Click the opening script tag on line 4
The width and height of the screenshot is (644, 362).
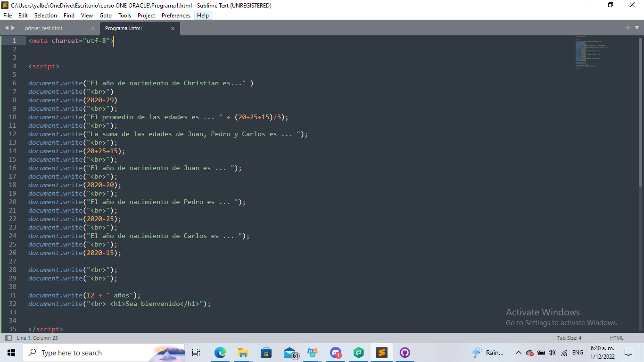pyautogui.click(x=44, y=66)
